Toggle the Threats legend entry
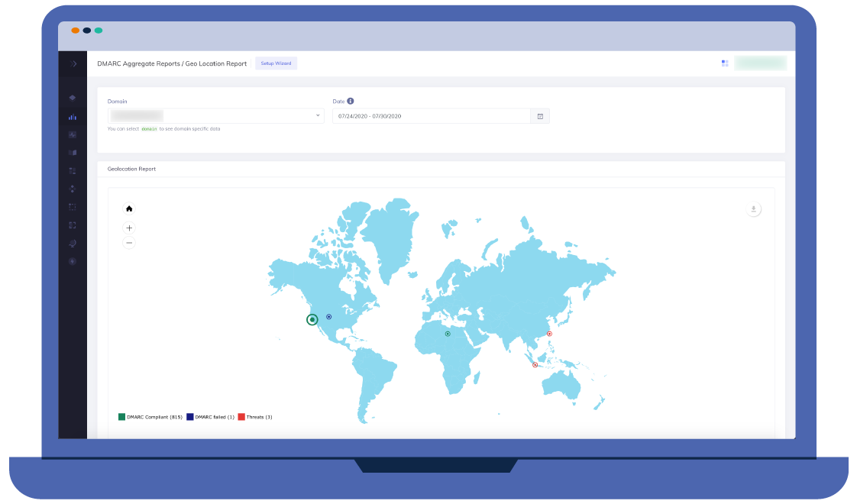Image resolution: width=857 pixels, height=504 pixels. point(260,417)
